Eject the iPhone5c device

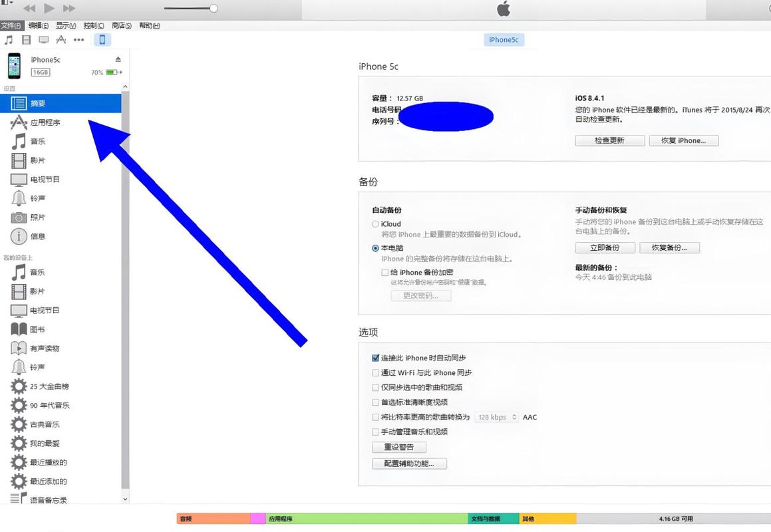tap(118, 59)
